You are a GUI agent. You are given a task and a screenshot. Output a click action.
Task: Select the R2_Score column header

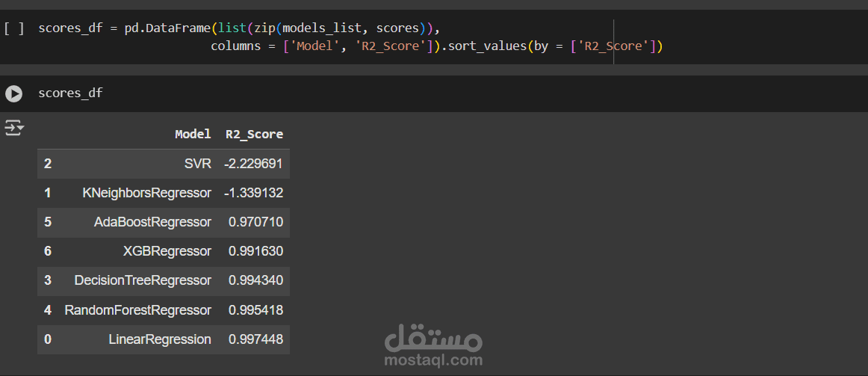click(254, 134)
